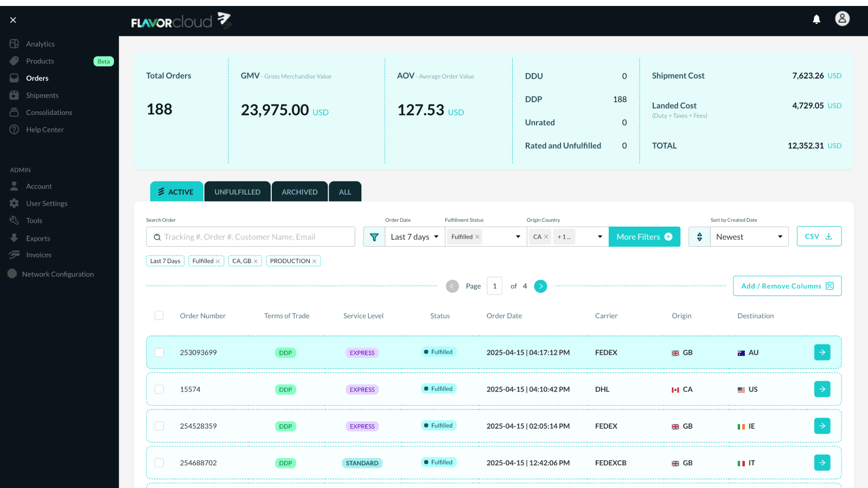Viewport: 868px width, 488px height.
Task: Open the Last 7 days date dropdown
Action: (x=414, y=236)
